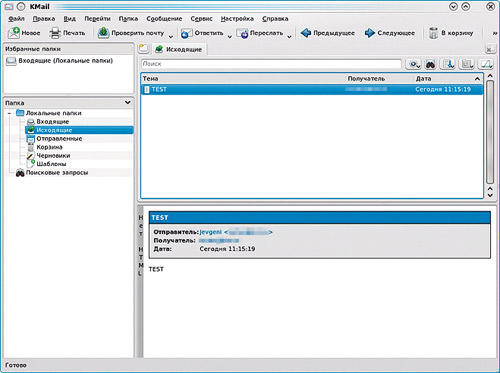The image size is (500, 373).
Task: Select the Исходящие folder in tree
Action: pyautogui.click(x=79, y=130)
